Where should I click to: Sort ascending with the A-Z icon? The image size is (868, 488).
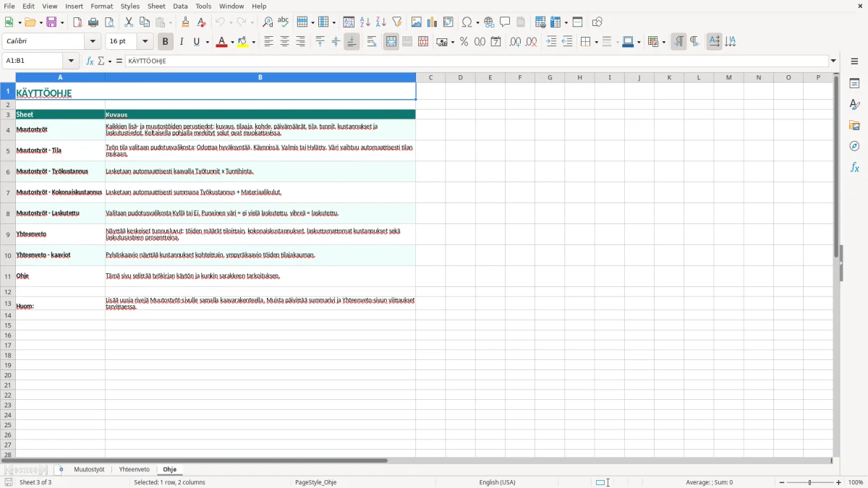pyautogui.click(x=365, y=22)
